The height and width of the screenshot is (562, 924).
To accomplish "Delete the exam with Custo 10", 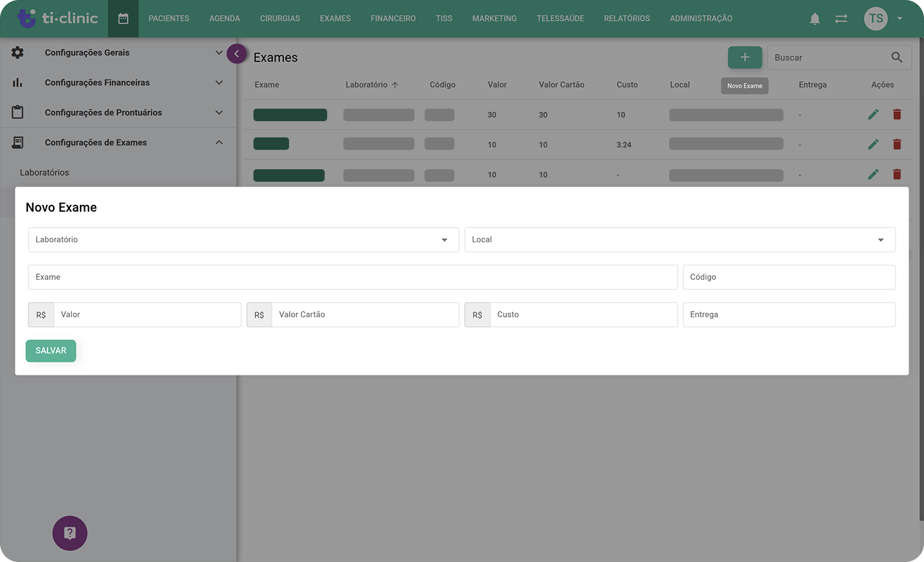I will [x=897, y=114].
